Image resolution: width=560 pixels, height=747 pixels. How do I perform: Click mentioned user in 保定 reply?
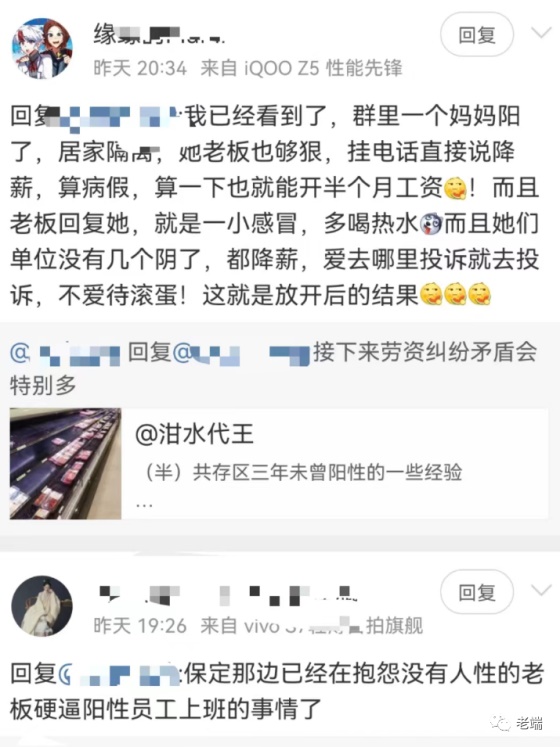tap(119, 674)
